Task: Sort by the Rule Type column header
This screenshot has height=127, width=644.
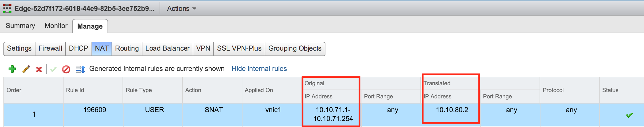Action: pos(139,90)
